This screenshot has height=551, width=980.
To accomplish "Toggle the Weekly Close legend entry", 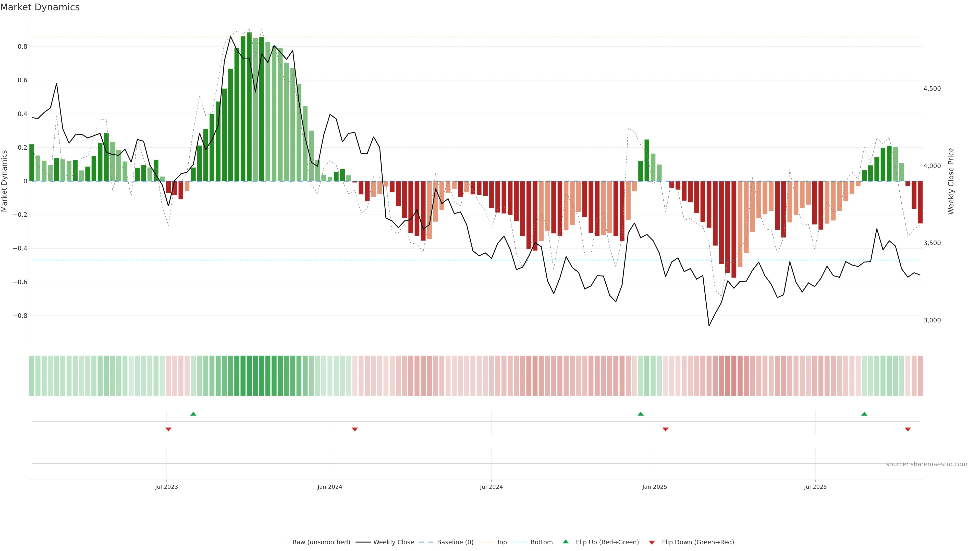I will point(393,542).
